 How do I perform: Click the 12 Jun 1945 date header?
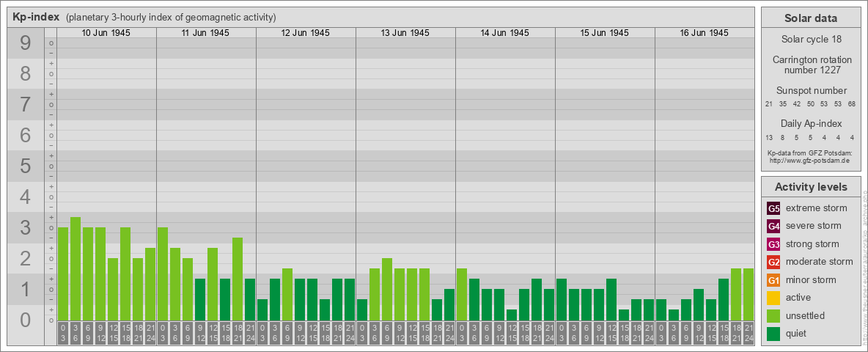click(x=306, y=33)
